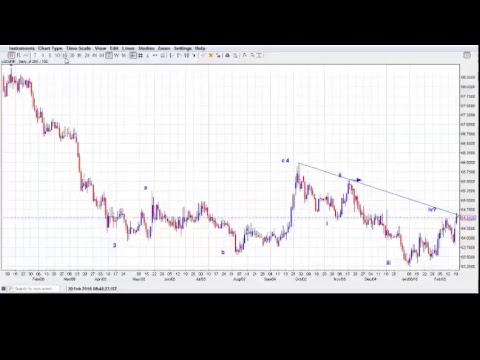480x360 pixels.
Task: Open the Settings menu
Action: point(183,48)
